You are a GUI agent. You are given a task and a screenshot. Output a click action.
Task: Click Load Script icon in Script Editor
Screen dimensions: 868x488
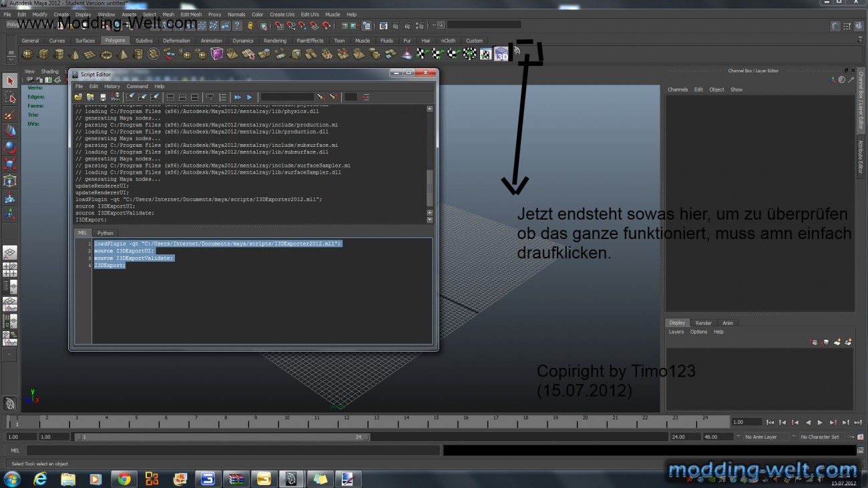pyautogui.click(x=78, y=97)
